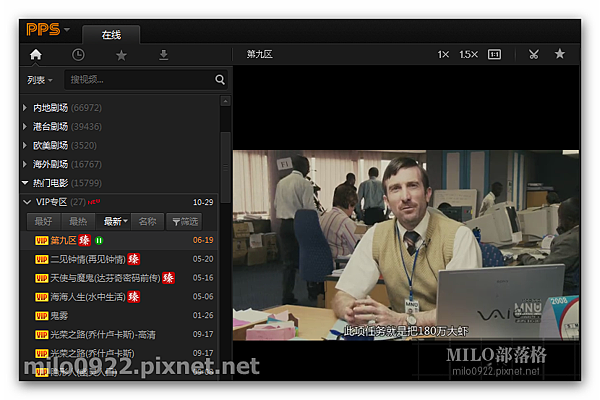
Task: Go to the home icon
Action: tap(36, 55)
